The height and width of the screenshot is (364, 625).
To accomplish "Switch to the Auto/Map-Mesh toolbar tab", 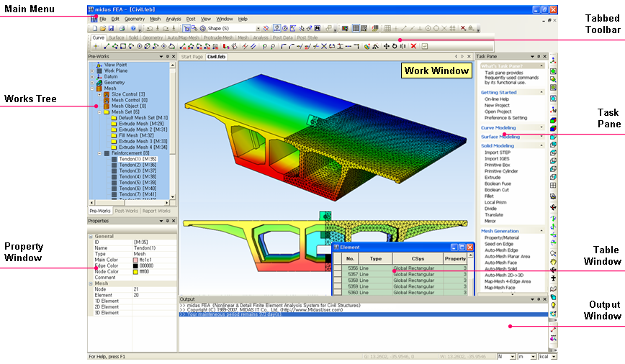I will pos(184,37).
